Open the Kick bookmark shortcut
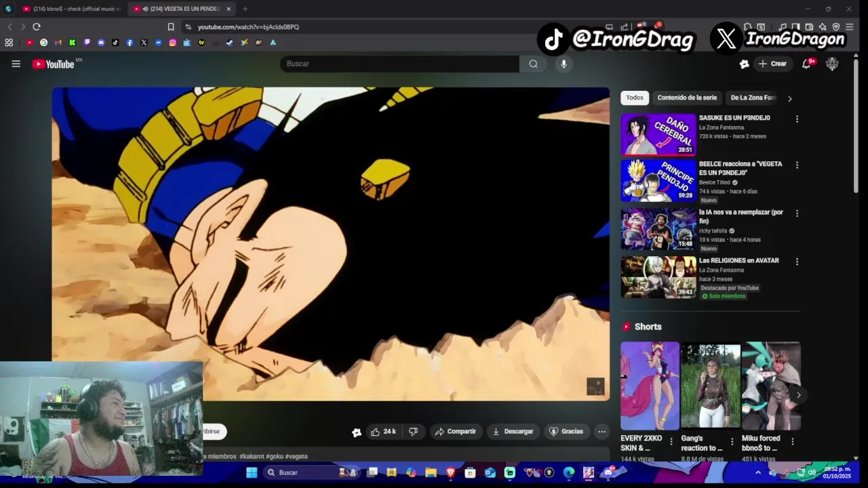Viewport: 868px width, 488px height. coord(73,43)
